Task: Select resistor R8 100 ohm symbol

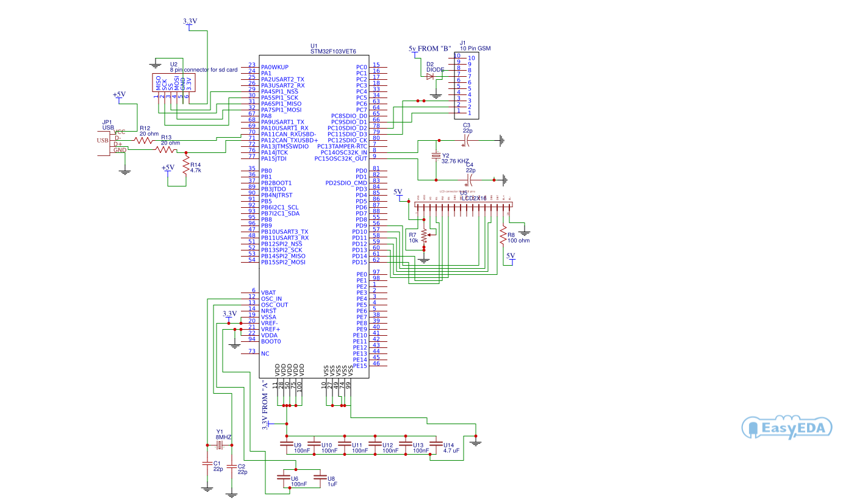Action: coord(503,235)
